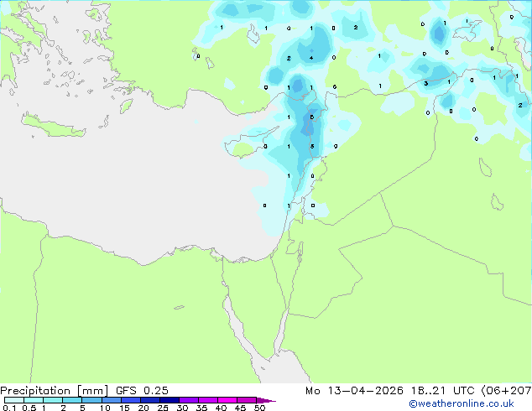Click the 5–10 mm legend color swatch

91,400
